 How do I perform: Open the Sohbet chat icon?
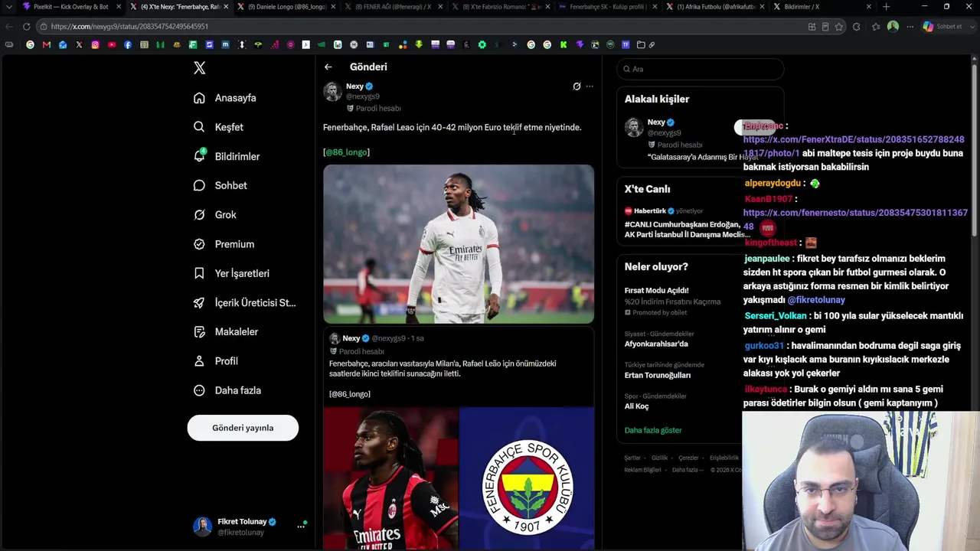point(199,185)
